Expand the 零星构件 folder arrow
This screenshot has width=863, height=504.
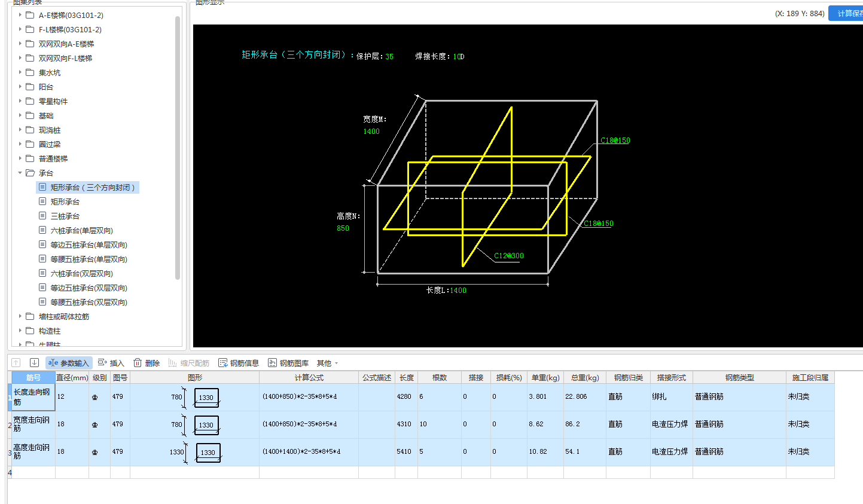tap(20, 101)
